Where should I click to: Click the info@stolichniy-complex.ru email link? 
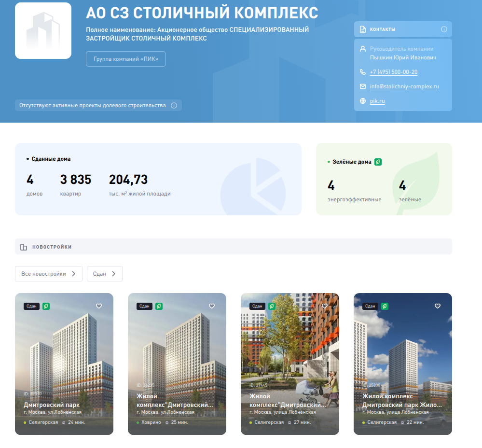(x=404, y=86)
